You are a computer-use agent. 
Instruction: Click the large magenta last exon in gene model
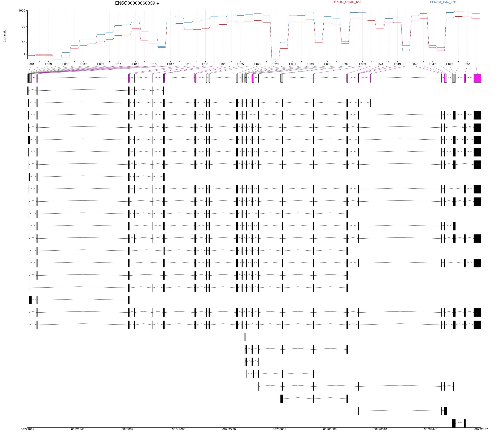click(478, 78)
